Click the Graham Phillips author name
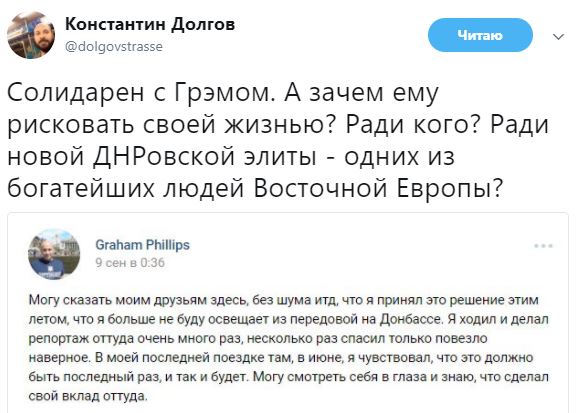The width and height of the screenshot is (580, 413). (x=142, y=245)
